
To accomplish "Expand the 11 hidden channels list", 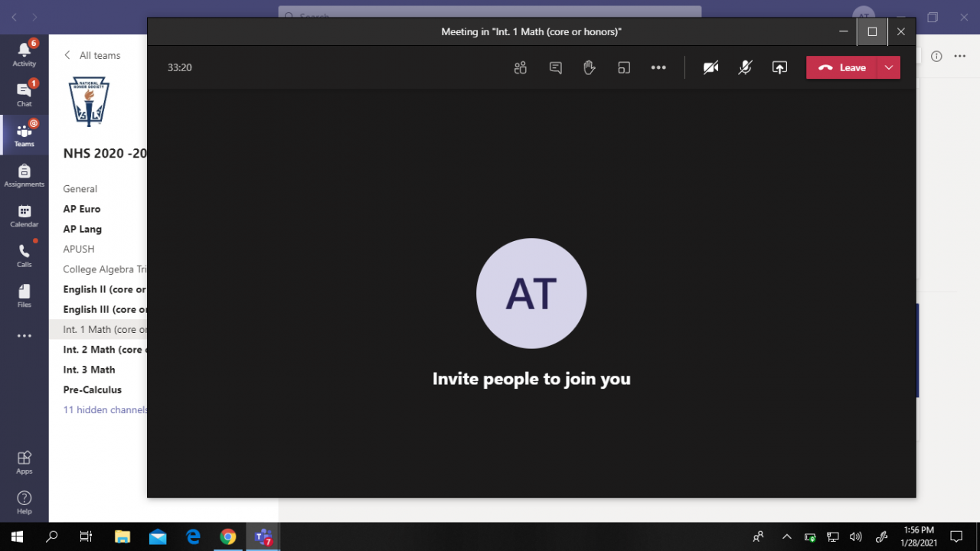I will [105, 409].
